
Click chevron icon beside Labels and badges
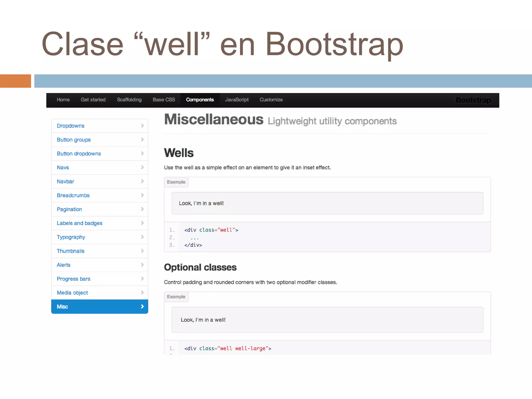click(142, 223)
